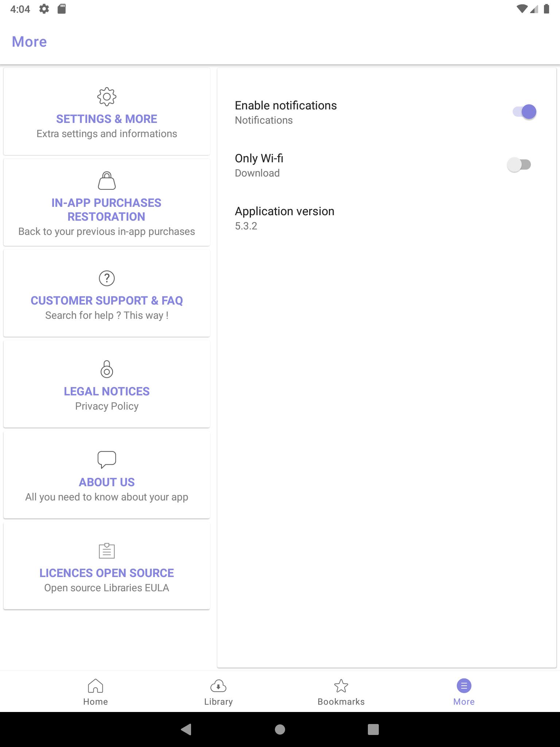The height and width of the screenshot is (747, 560).
Task: Tap the SD card status bar icon
Action: [x=62, y=9]
